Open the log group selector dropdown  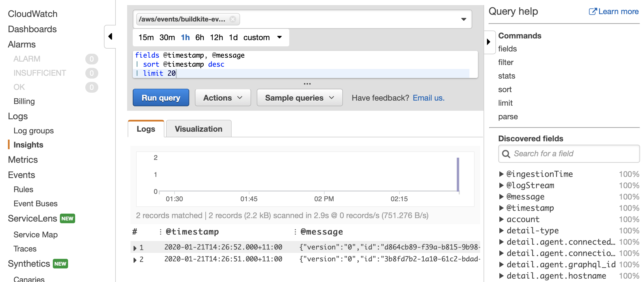[464, 19]
